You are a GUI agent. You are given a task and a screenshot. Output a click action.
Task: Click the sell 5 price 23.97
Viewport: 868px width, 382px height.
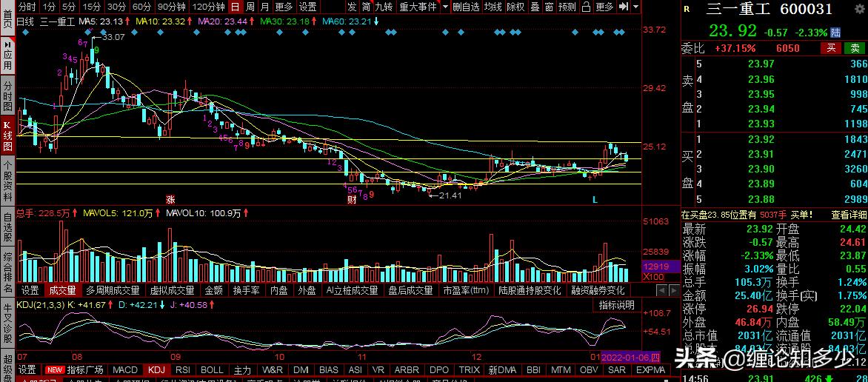click(760, 64)
